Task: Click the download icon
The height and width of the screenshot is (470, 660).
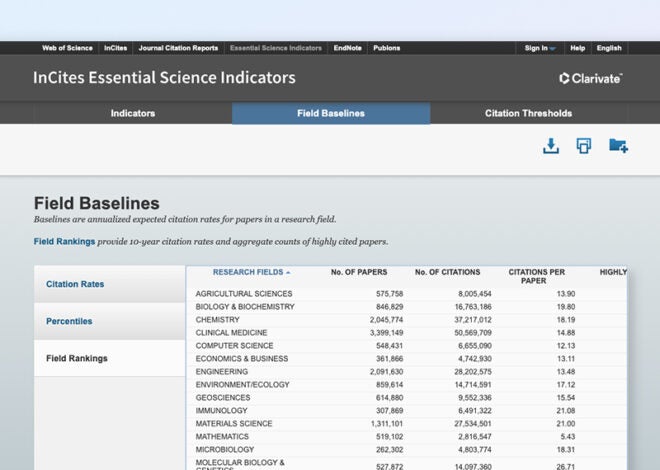Action: (x=550, y=146)
